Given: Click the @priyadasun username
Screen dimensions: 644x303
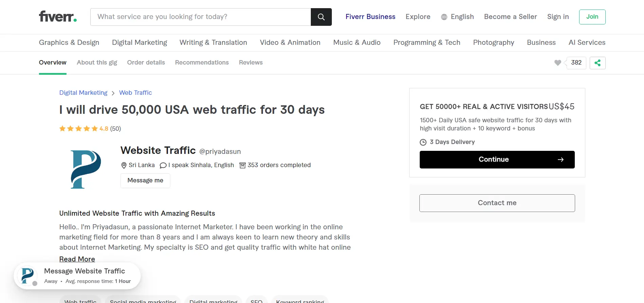Looking at the screenshot, I should point(220,151).
